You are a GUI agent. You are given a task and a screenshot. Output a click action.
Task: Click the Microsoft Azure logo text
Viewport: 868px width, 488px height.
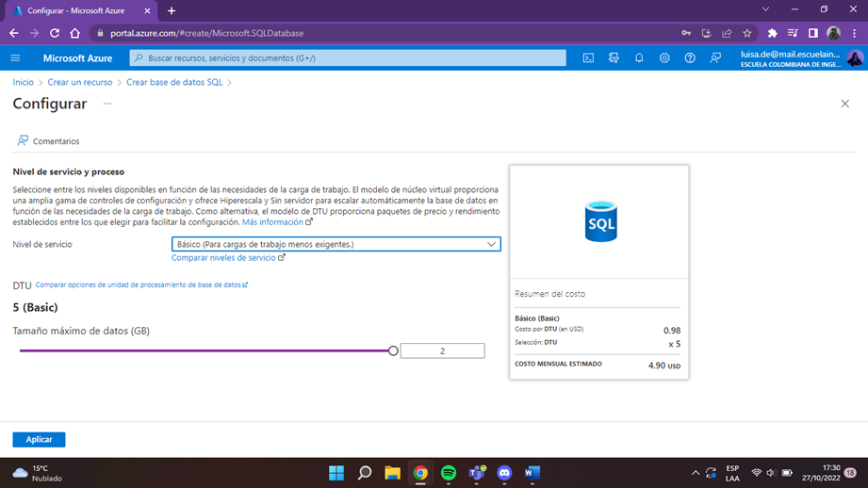pyautogui.click(x=77, y=58)
